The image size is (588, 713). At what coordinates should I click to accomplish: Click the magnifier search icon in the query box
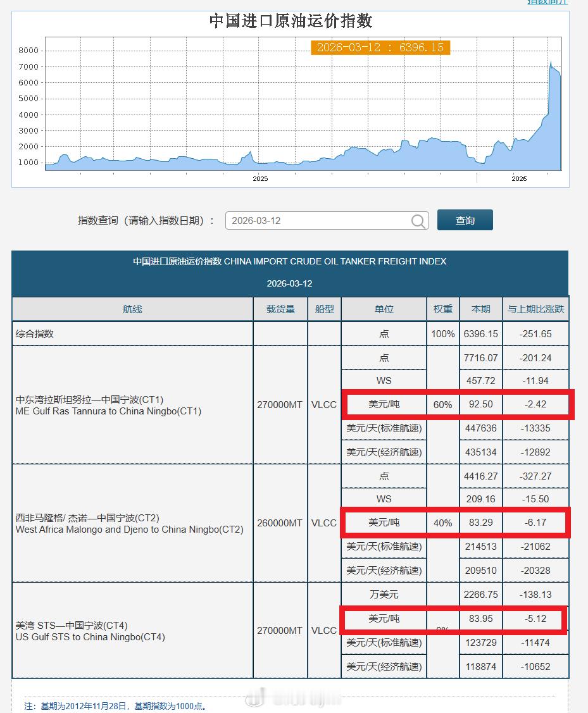point(417,220)
